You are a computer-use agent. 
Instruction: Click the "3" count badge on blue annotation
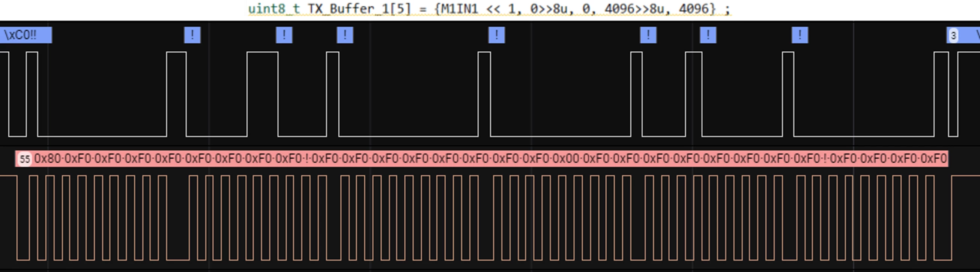pos(953,35)
